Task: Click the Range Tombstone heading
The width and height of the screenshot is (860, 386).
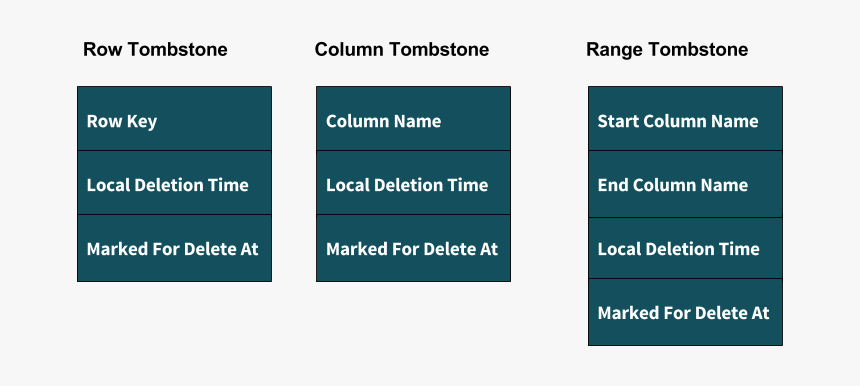Action: pyautogui.click(x=667, y=50)
